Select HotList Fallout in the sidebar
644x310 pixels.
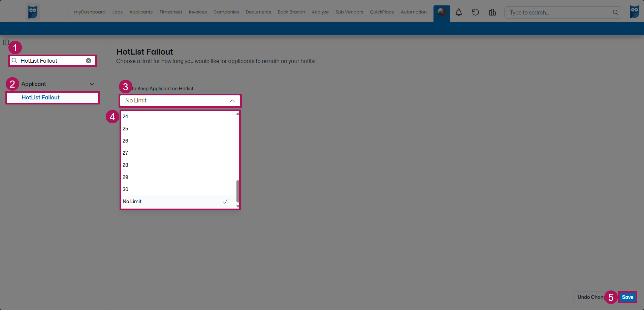click(53, 98)
